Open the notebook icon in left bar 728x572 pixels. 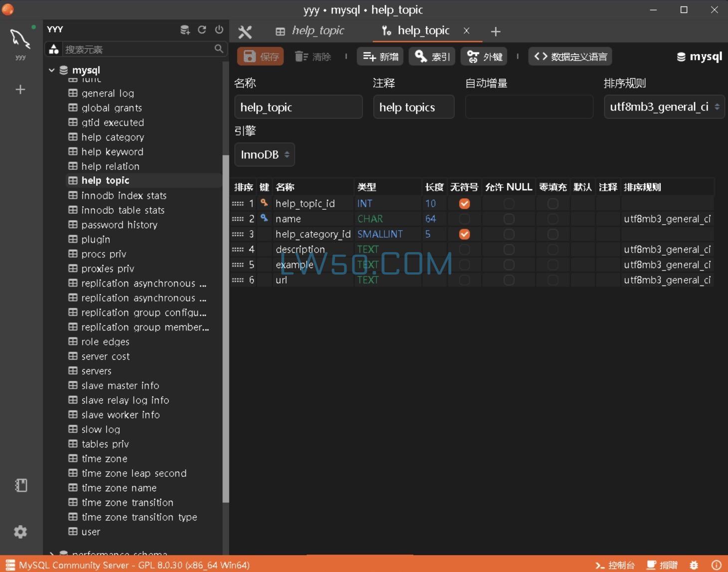click(x=20, y=485)
